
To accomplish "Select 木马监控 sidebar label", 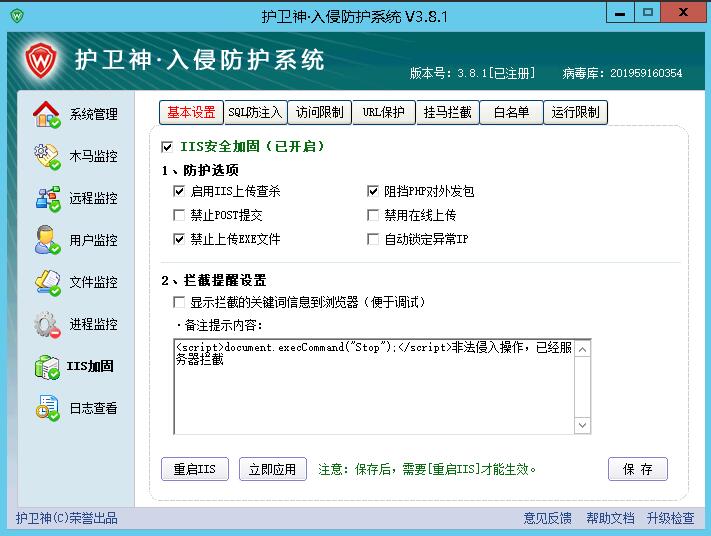I will [93, 156].
